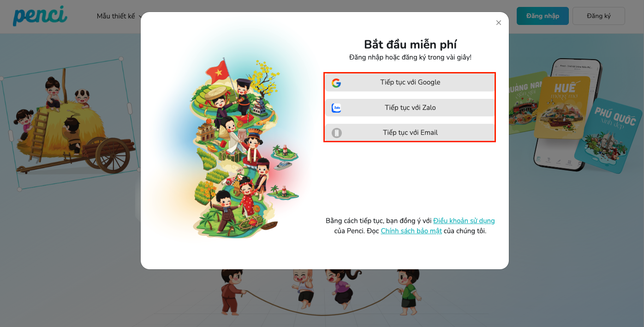This screenshot has width=644, height=327.
Task: Open the Điều khoản sử dụng link
Action: click(464, 221)
